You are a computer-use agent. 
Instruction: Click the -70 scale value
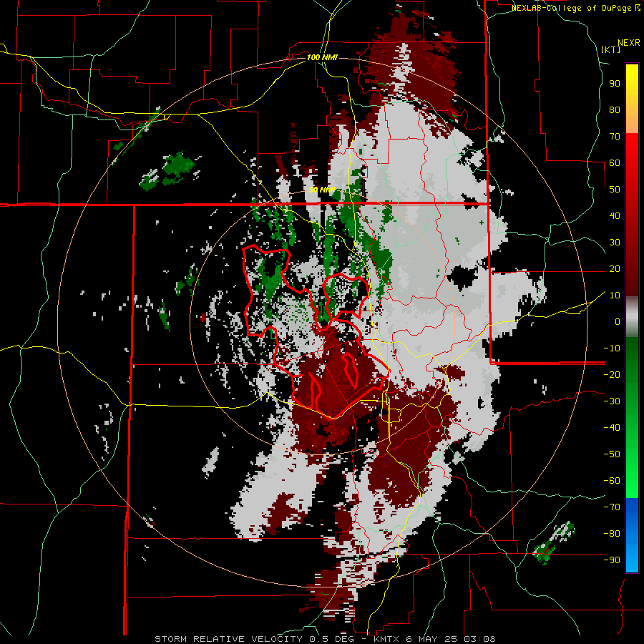coord(612,507)
